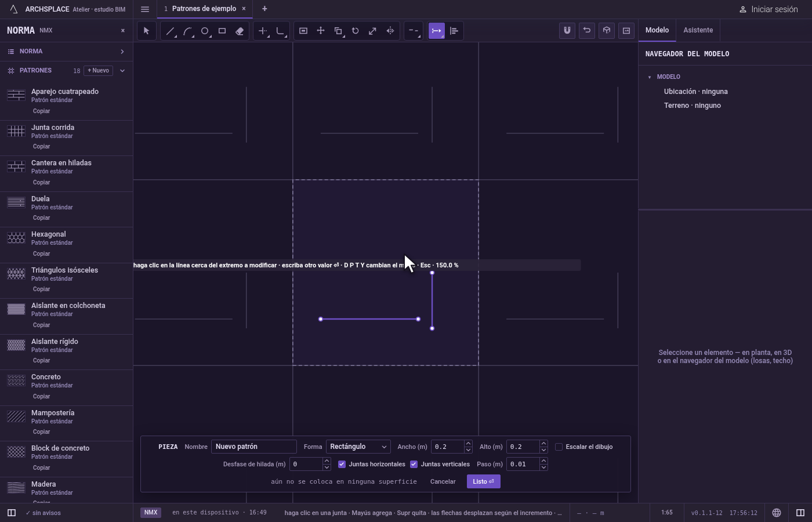
Task: Click the undo arrow icon
Action: [x=587, y=31]
